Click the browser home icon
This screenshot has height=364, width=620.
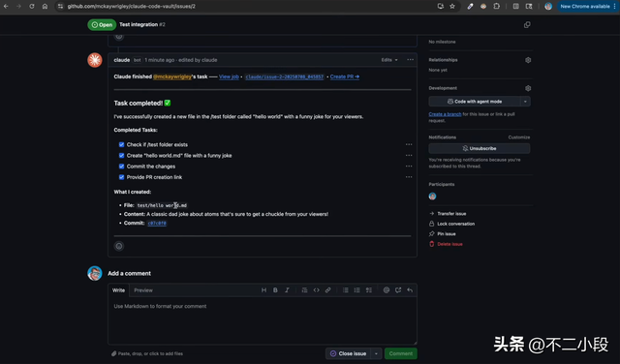click(x=45, y=7)
